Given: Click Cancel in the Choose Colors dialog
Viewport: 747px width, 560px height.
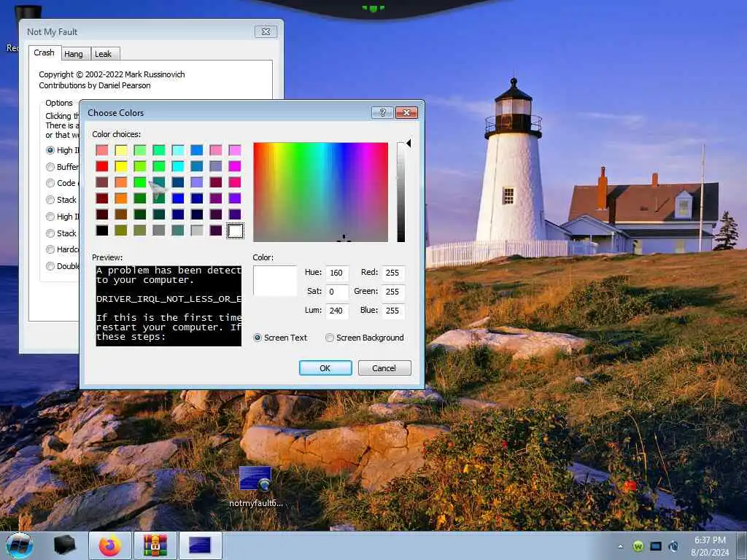Looking at the screenshot, I should click(384, 368).
